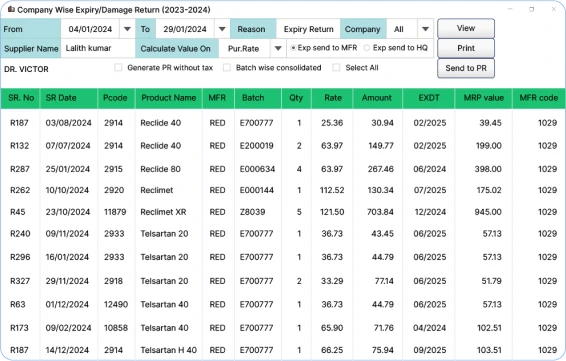Select row R173
This screenshot has width=566, height=361.
pos(283,328)
